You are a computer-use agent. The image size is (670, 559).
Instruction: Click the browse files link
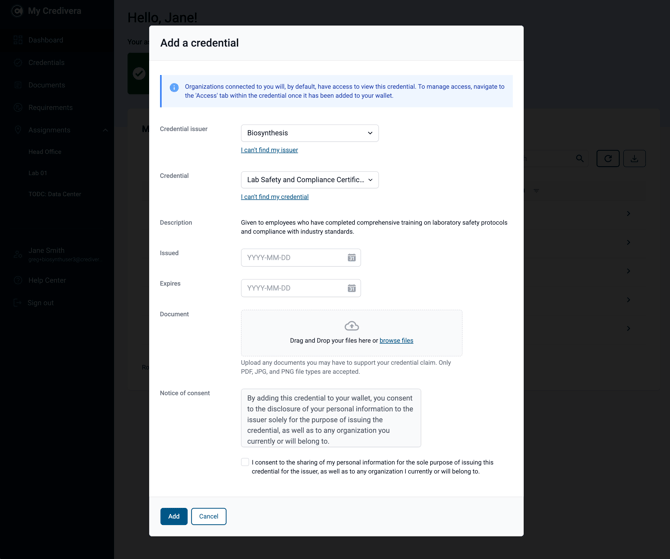396,341
